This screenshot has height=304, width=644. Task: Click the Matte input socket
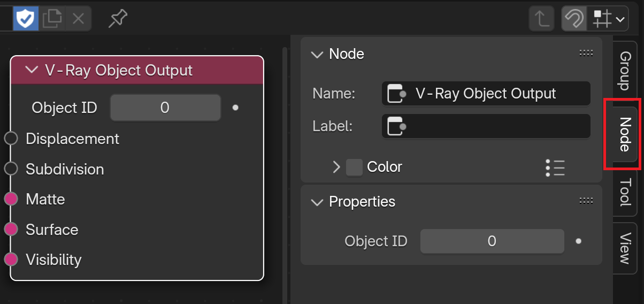pyautogui.click(x=11, y=199)
